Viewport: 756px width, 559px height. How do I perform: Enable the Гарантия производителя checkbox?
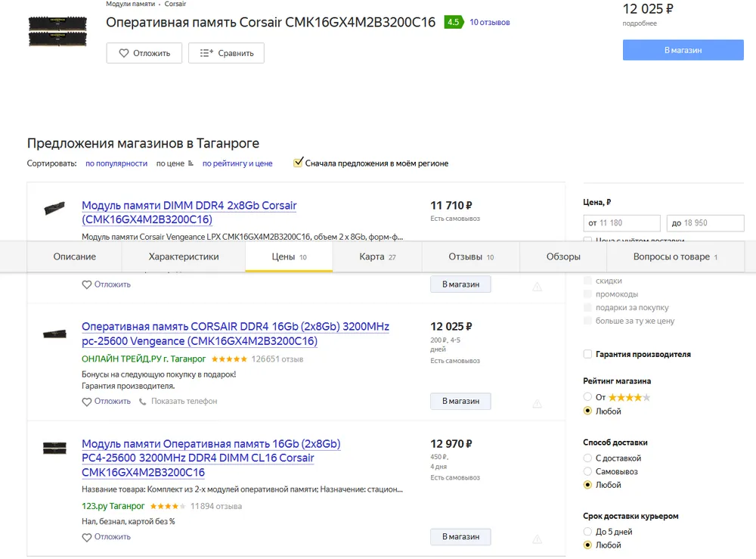coord(588,354)
